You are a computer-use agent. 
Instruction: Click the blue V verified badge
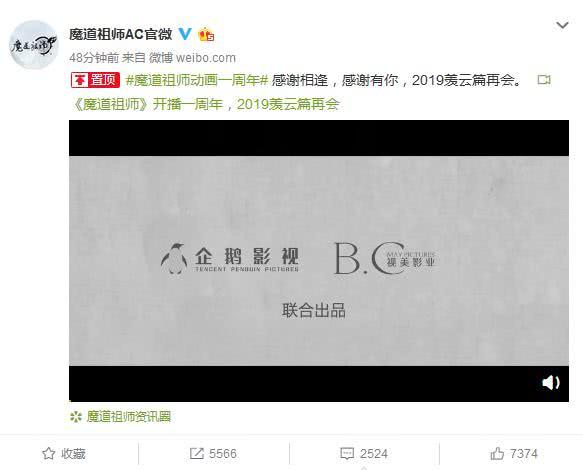coord(185,34)
